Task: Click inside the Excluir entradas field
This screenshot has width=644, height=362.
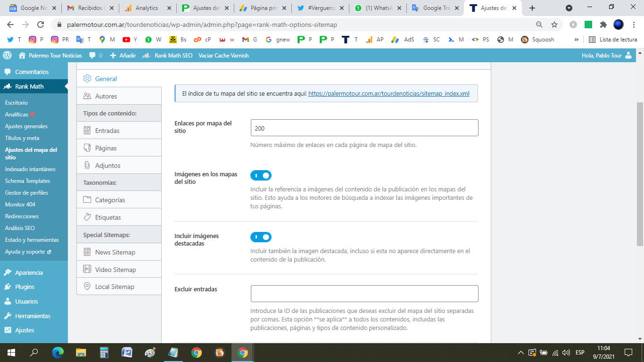Action: pos(364,293)
